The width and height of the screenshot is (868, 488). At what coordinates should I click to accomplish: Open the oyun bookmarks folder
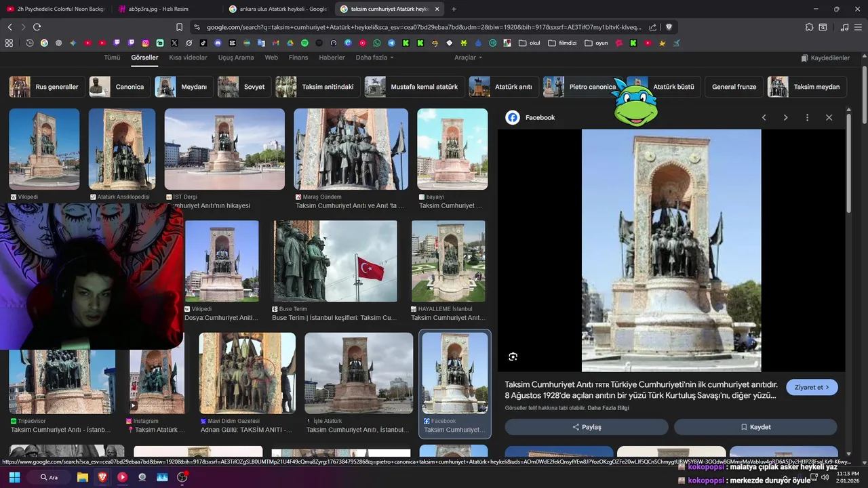(596, 43)
